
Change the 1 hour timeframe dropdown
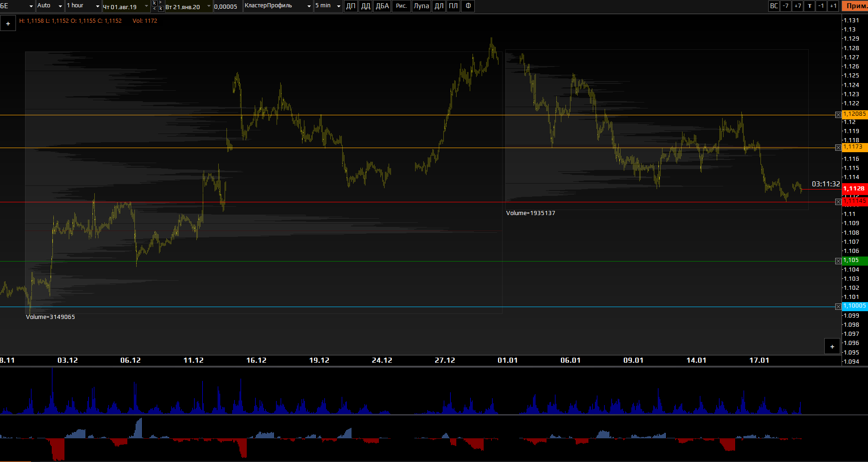point(83,6)
